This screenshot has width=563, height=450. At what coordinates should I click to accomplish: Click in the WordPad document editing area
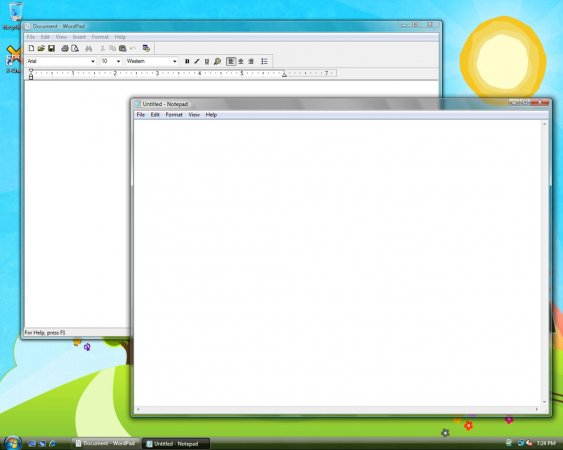(x=77, y=203)
